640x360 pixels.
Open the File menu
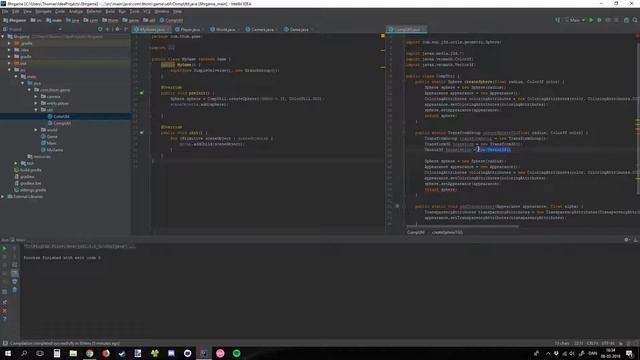(x=5, y=11)
